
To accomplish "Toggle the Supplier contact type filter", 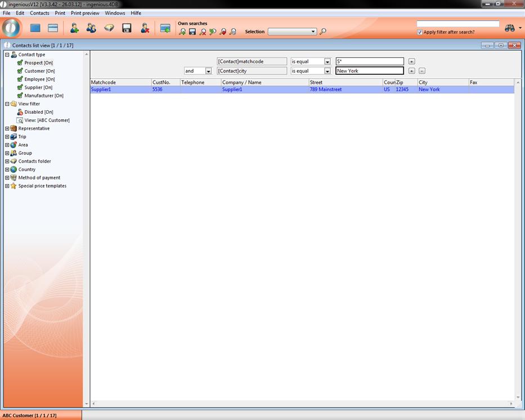I will tap(20, 87).
